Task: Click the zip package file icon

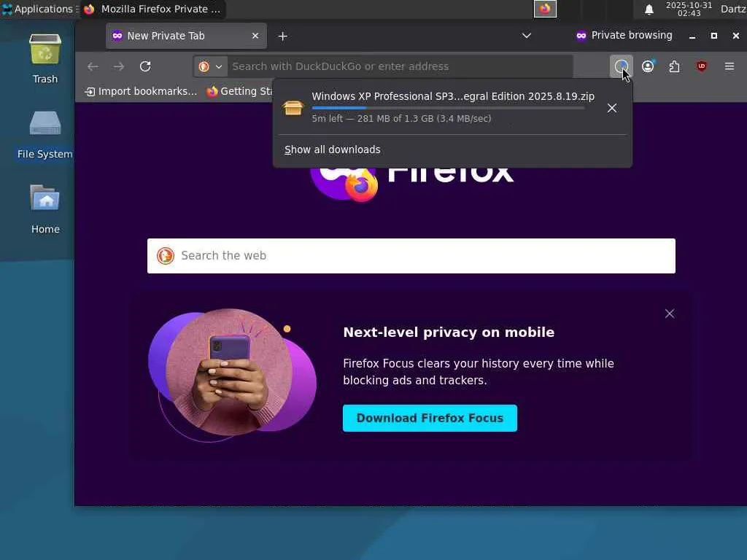Action: pos(293,108)
